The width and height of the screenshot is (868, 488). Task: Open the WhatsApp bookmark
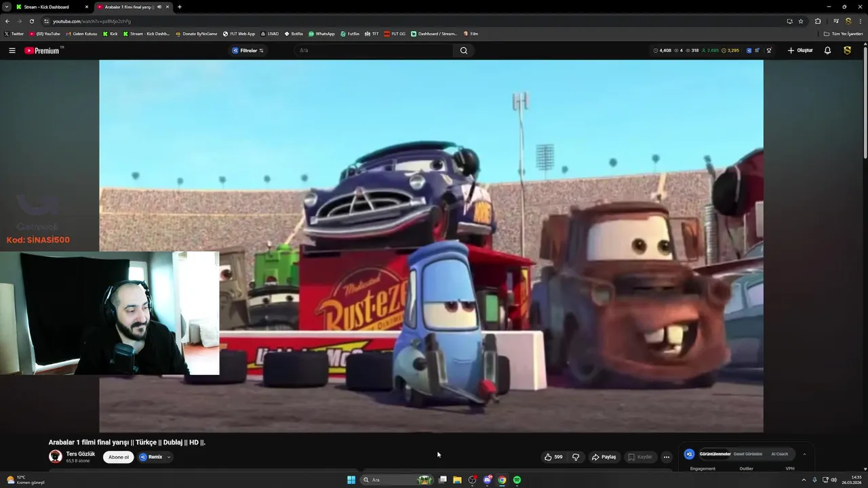(321, 33)
